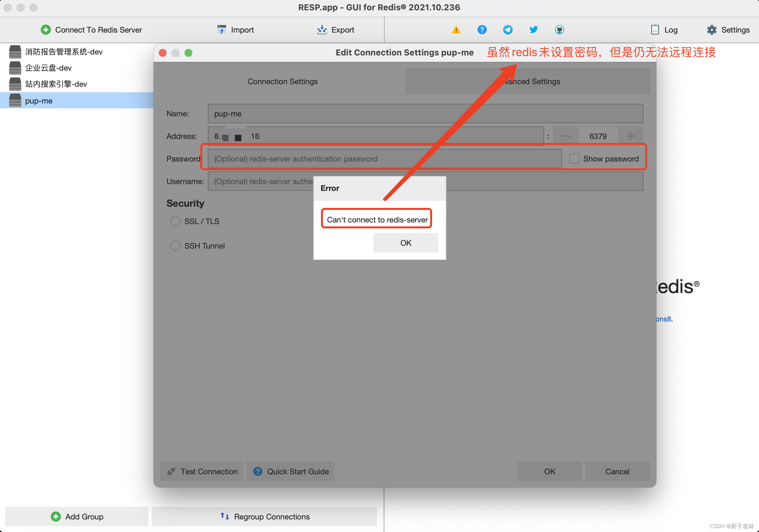Focus the Address input field
The image size is (759, 532).
point(376,136)
